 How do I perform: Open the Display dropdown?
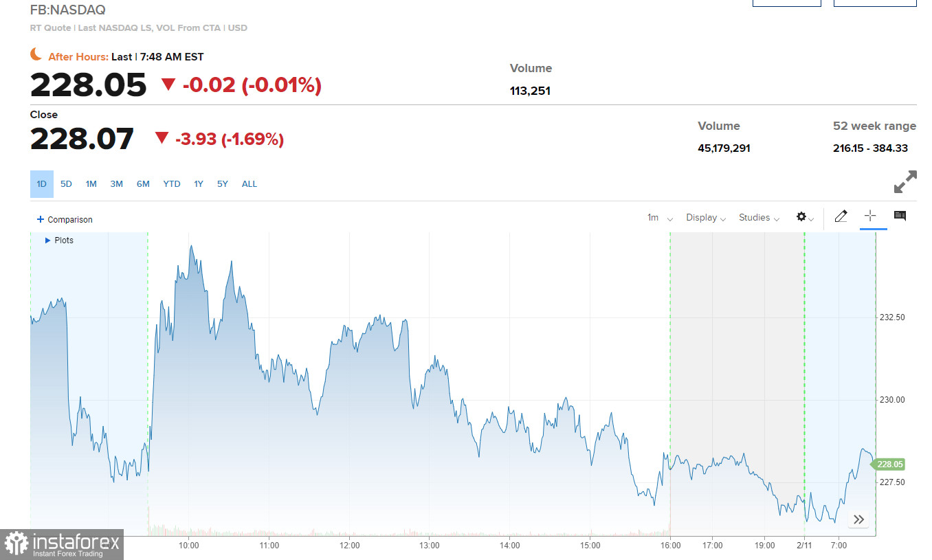tap(706, 218)
